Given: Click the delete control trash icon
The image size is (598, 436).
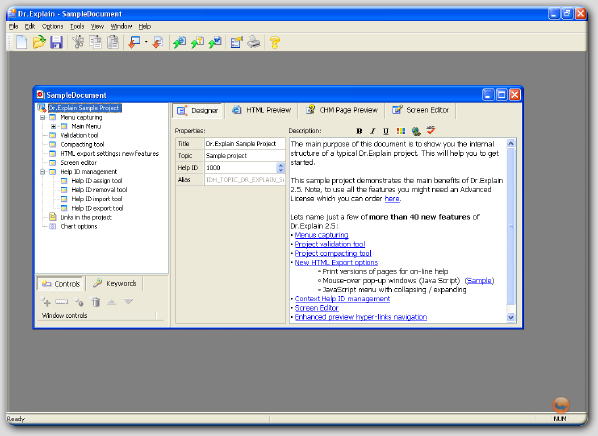Looking at the screenshot, I should click(x=96, y=302).
